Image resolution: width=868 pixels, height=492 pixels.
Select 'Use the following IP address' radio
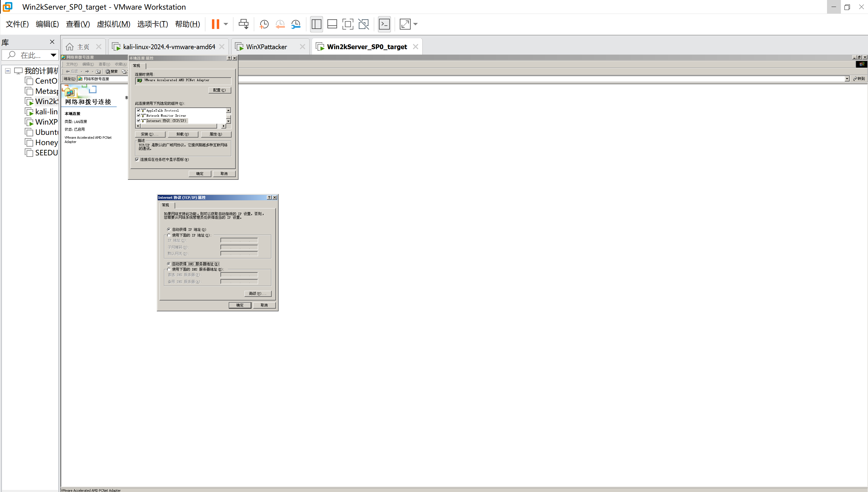coord(169,235)
